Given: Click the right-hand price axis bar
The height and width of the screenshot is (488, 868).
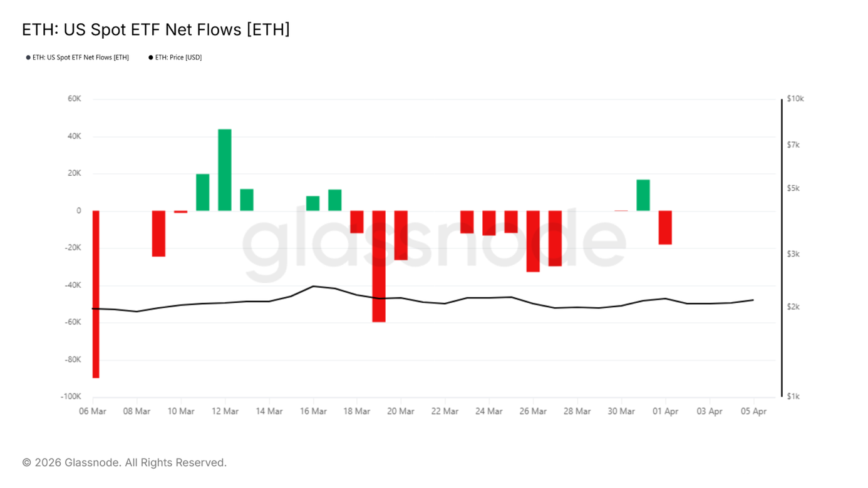Looking at the screenshot, I should [x=782, y=248].
